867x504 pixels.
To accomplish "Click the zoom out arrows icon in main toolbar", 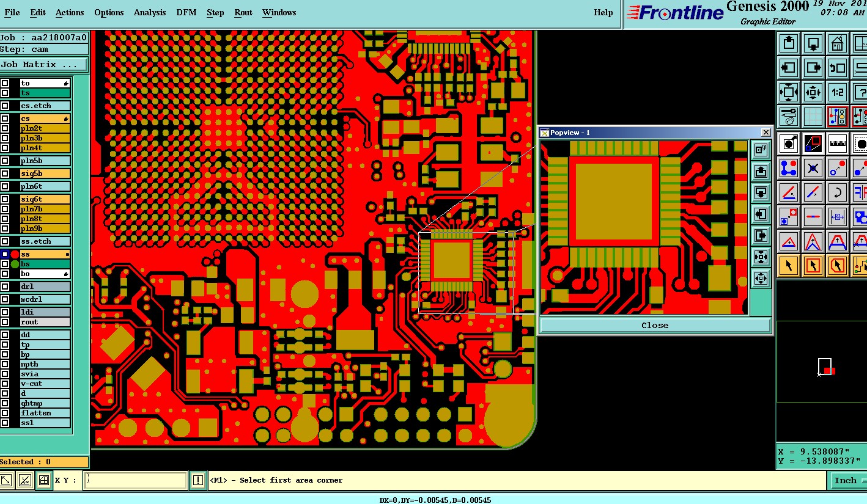I will click(x=813, y=92).
